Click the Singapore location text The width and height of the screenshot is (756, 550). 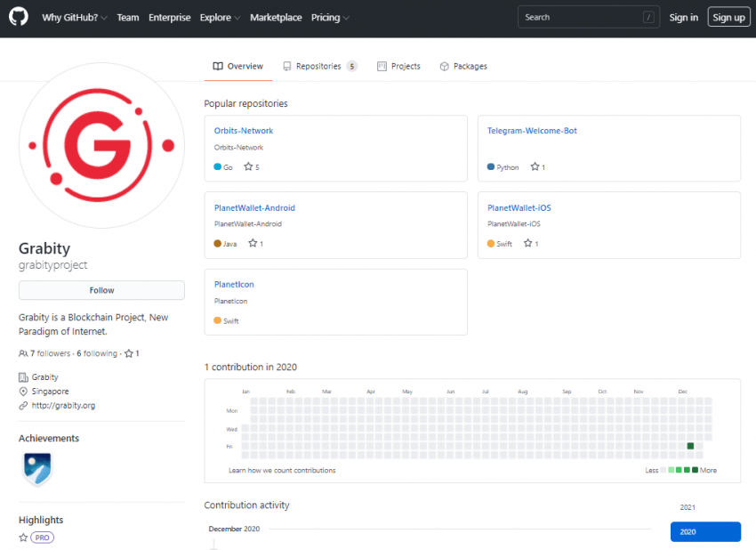pyautogui.click(x=50, y=392)
